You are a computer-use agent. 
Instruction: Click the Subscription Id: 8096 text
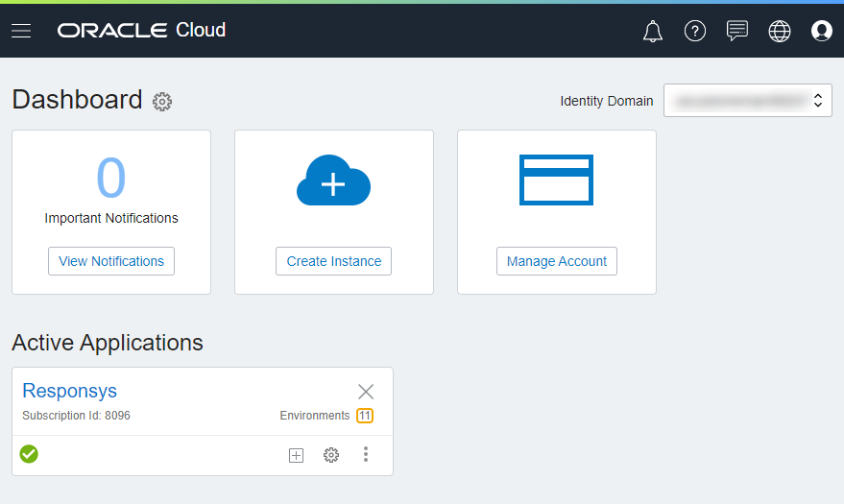tap(76, 416)
